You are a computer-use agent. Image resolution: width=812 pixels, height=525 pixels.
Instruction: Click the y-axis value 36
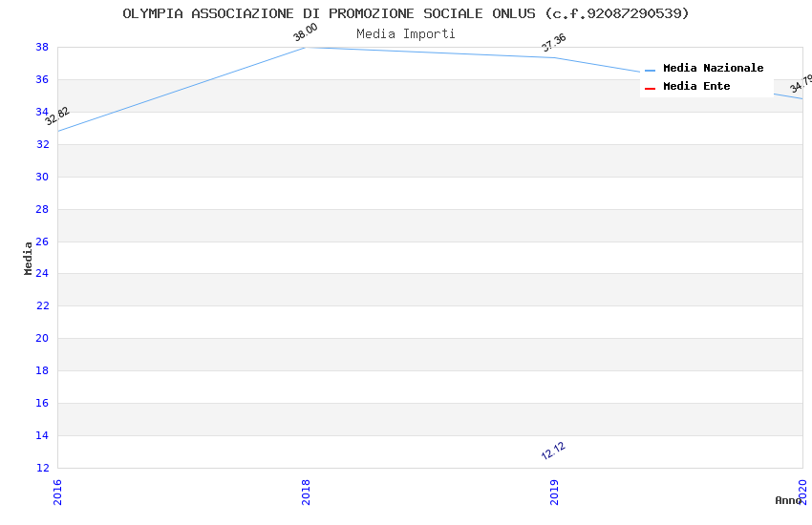point(42,79)
